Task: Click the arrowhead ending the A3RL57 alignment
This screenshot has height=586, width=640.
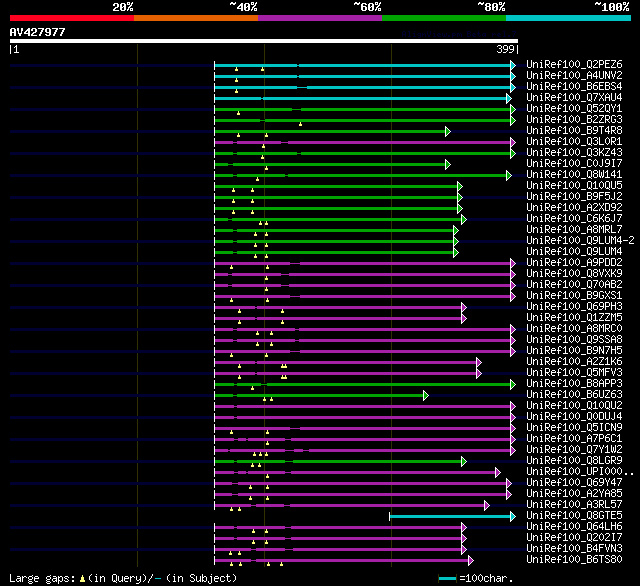Action: tap(487, 506)
